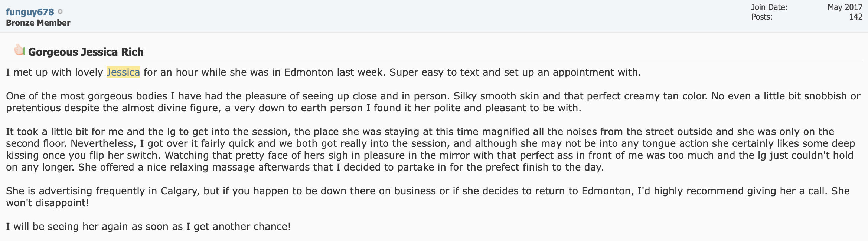Screen dimensions: 868x241
Task: Click the offline status icon beside funguy678
Action: coord(60,12)
